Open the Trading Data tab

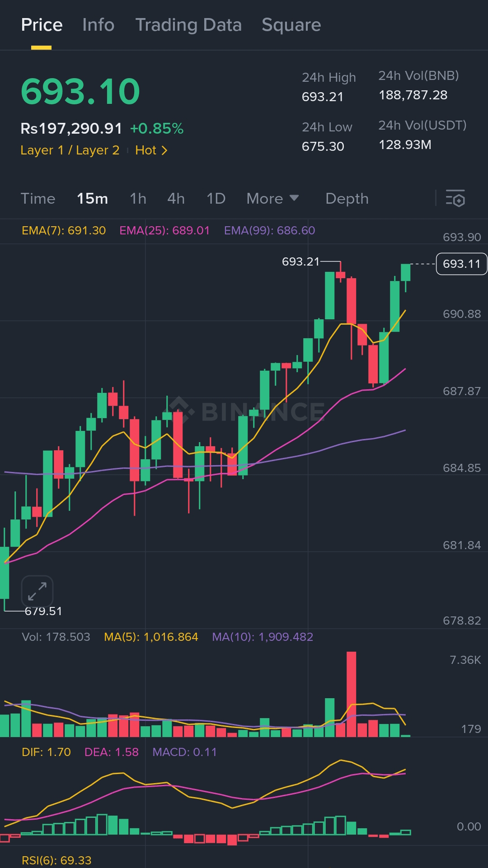coord(188,25)
